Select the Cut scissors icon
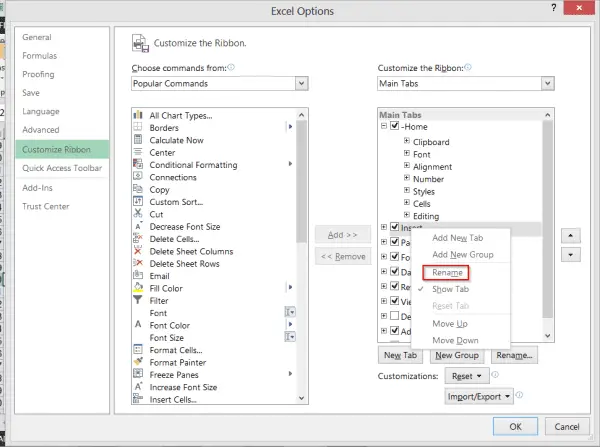600x447 pixels. pyautogui.click(x=138, y=213)
